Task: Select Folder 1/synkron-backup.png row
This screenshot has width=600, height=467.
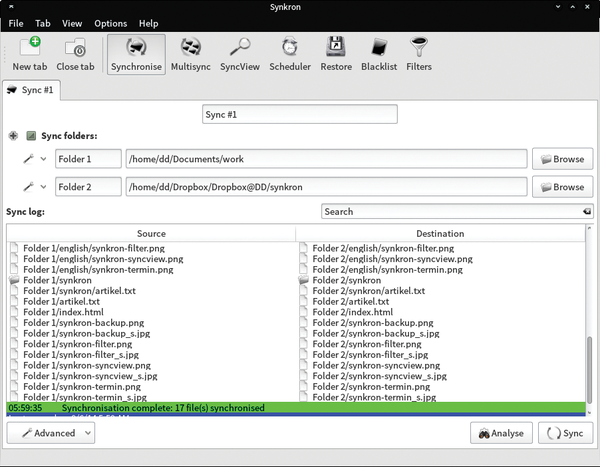Action: click(151, 323)
